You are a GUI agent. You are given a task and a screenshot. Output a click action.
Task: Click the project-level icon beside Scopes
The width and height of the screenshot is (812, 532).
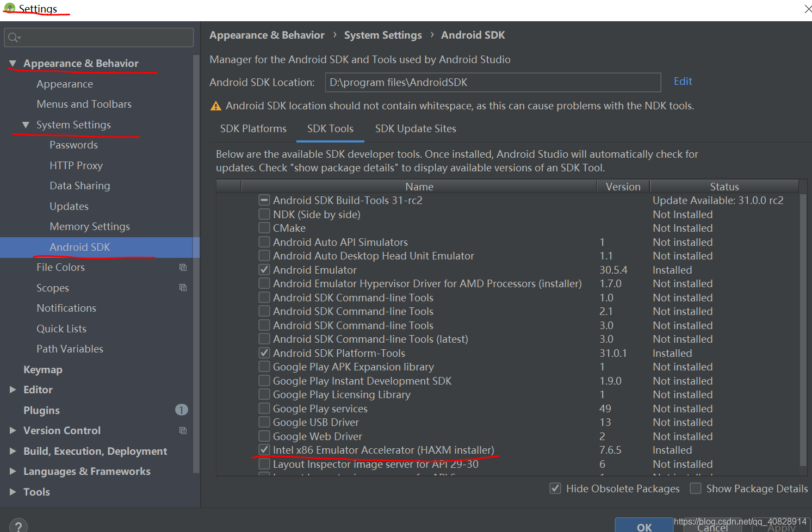tap(183, 288)
